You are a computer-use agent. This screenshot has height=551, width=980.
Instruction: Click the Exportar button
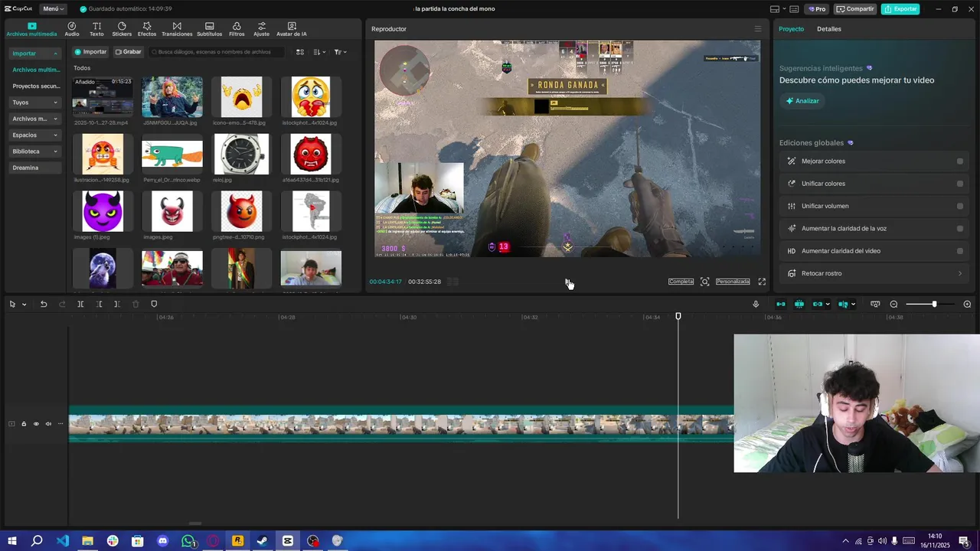[900, 9]
